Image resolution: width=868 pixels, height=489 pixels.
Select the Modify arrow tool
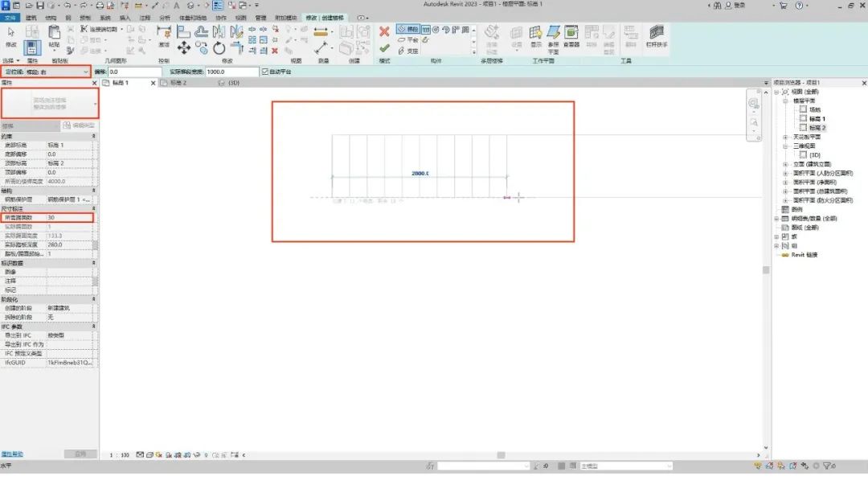click(11, 35)
